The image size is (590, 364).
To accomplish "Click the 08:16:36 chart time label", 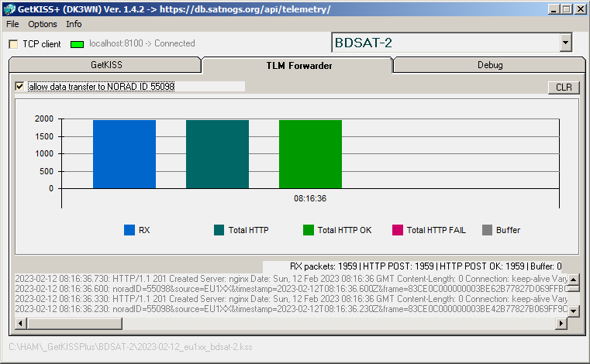I will (x=310, y=198).
